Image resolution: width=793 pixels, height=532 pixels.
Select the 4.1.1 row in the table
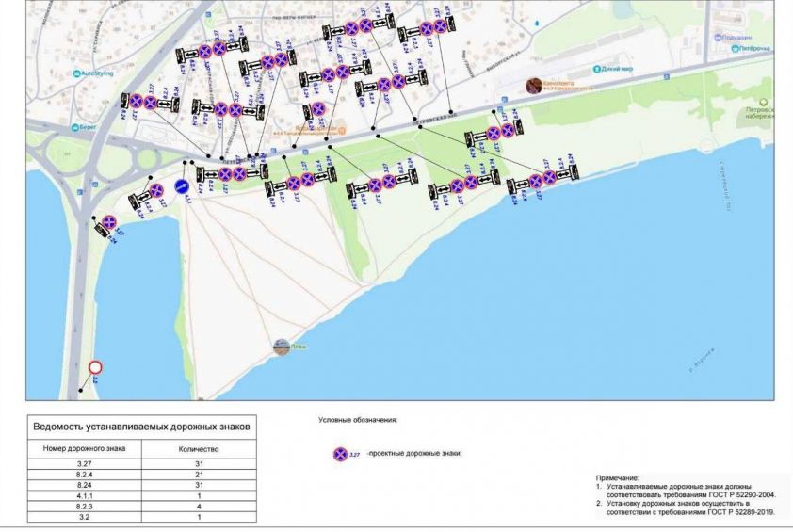click(141, 495)
